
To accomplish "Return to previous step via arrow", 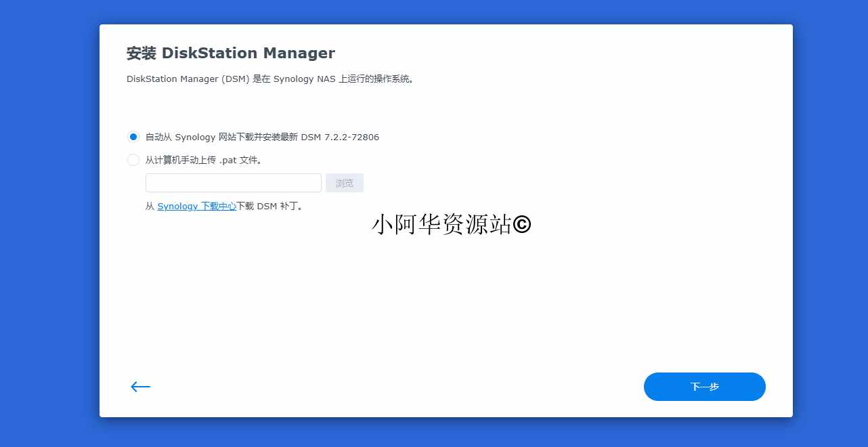I will pyautogui.click(x=140, y=386).
